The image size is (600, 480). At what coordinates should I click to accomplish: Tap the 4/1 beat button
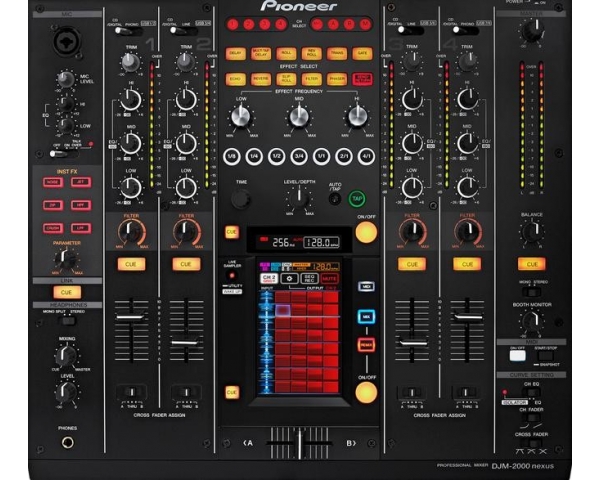point(366,157)
